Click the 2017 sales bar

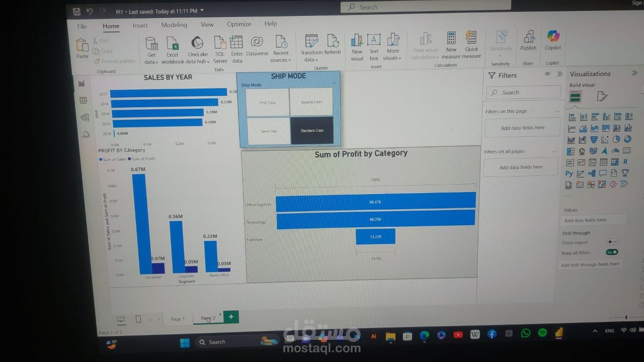(169, 93)
